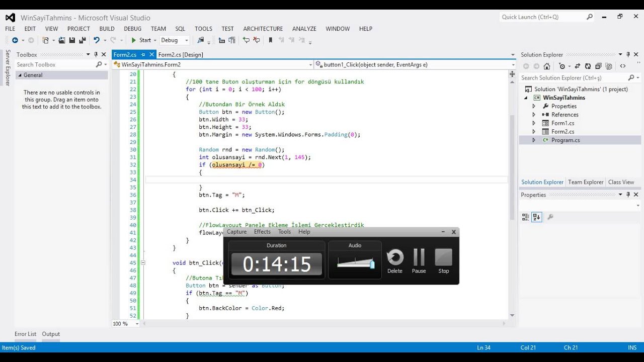Click the Property Pages wrench icon
The height and width of the screenshot is (362, 644).
pos(550,217)
